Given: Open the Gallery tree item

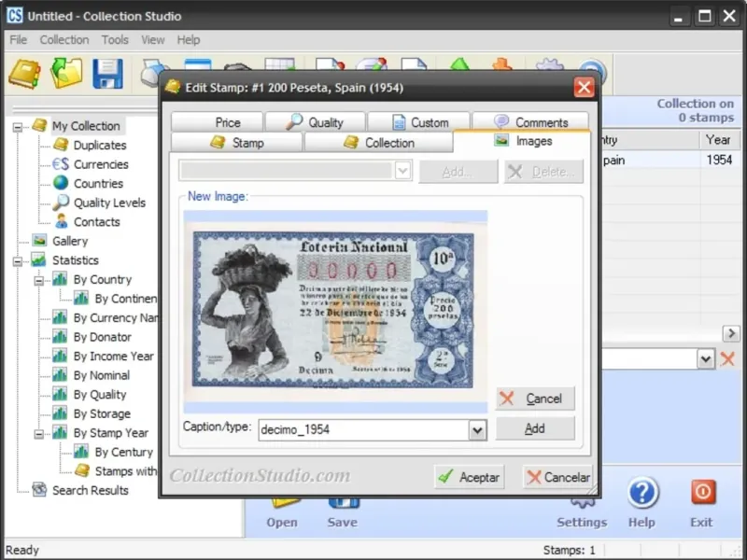Looking at the screenshot, I should click(70, 241).
